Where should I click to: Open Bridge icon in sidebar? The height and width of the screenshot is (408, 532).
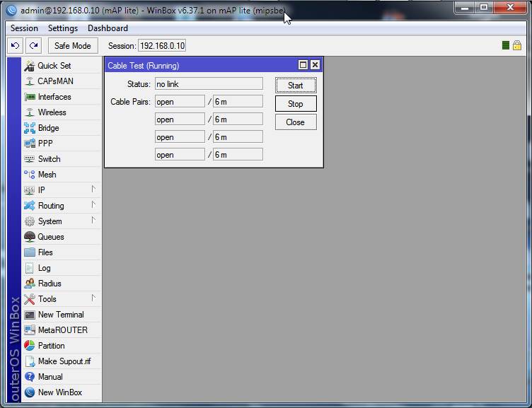pyautogui.click(x=30, y=128)
